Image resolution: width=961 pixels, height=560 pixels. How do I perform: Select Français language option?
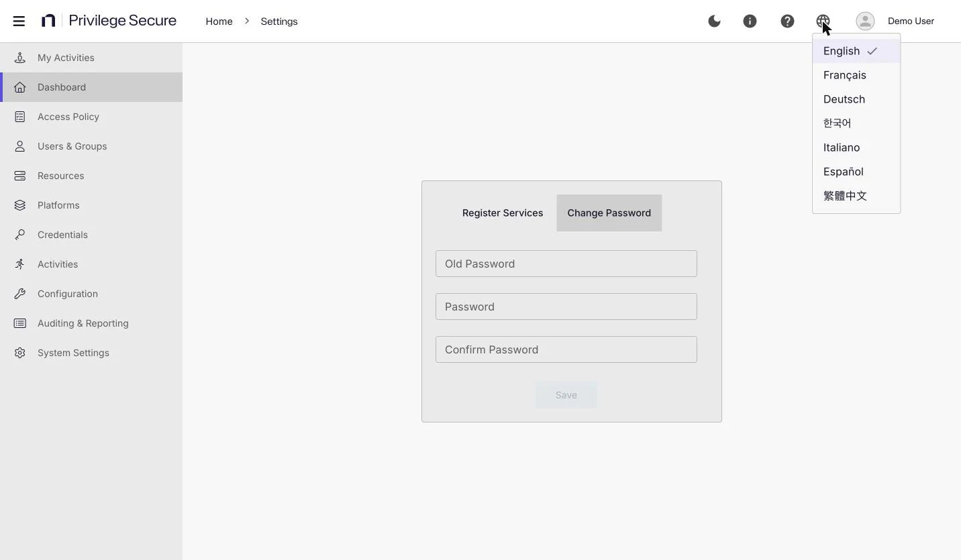coord(856,75)
